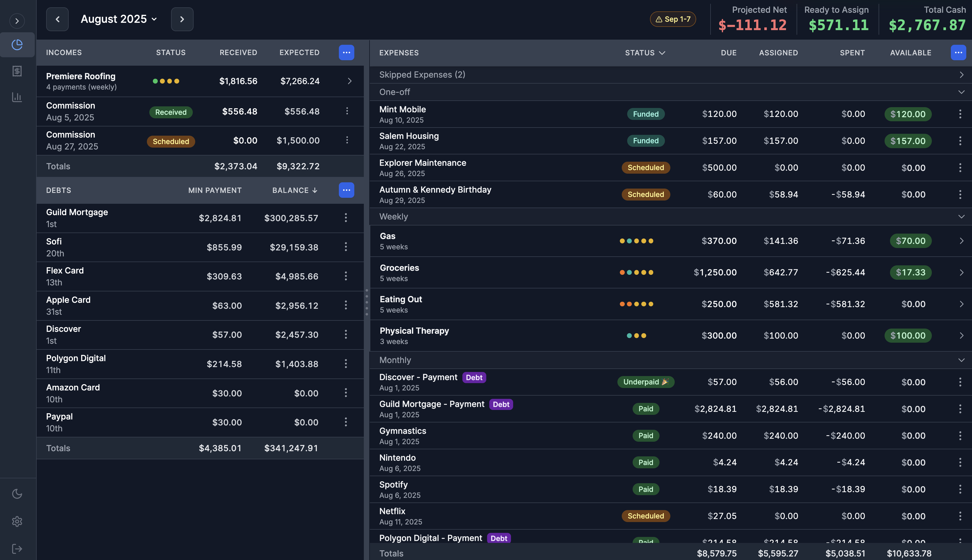Click Received status on Commission income
This screenshot has height=560, width=972.
[x=171, y=112]
